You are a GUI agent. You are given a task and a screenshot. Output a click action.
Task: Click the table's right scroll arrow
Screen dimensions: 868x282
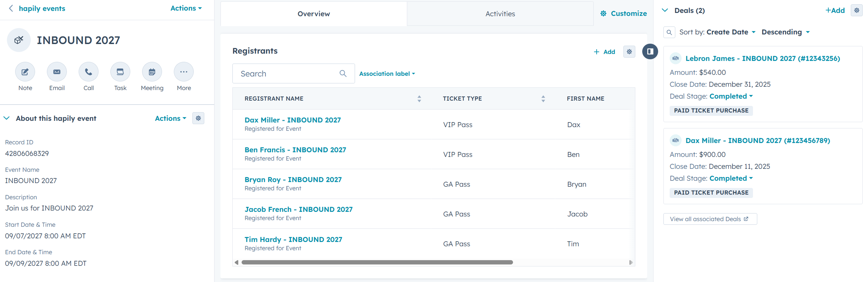pos(631,262)
